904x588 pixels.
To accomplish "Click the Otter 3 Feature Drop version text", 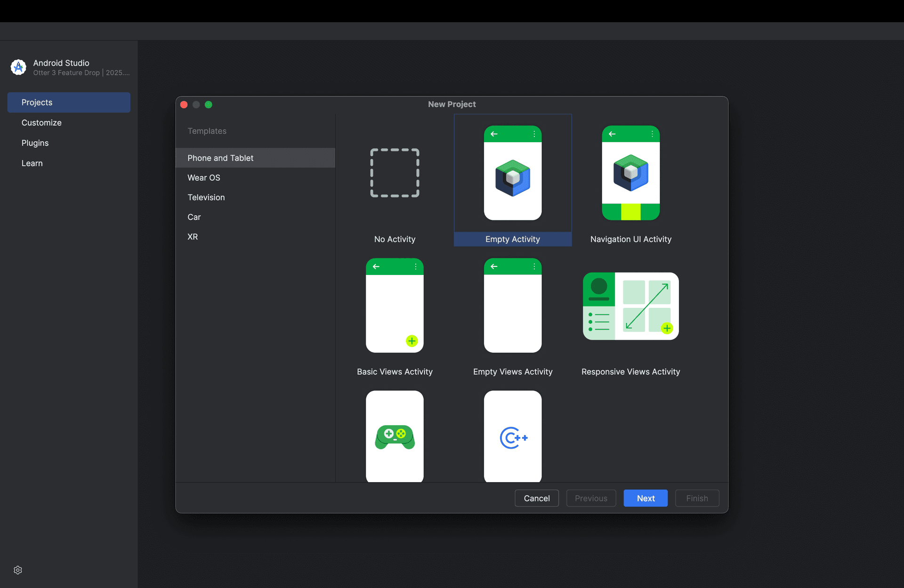I will [x=81, y=72].
